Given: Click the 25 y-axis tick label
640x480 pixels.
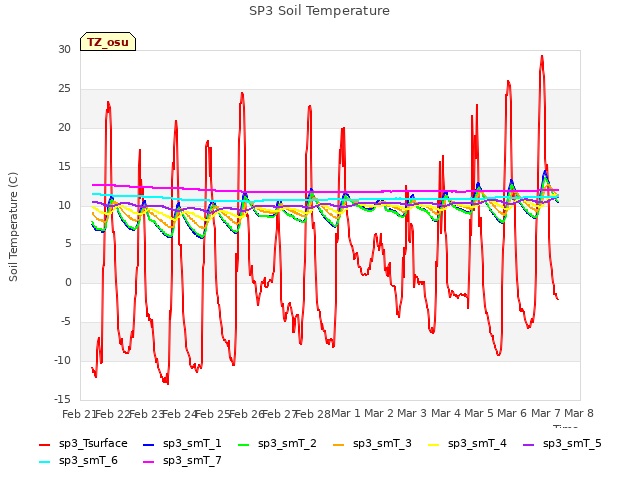Looking at the screenshot, I should pyautogui.click(x=64, y=89).
